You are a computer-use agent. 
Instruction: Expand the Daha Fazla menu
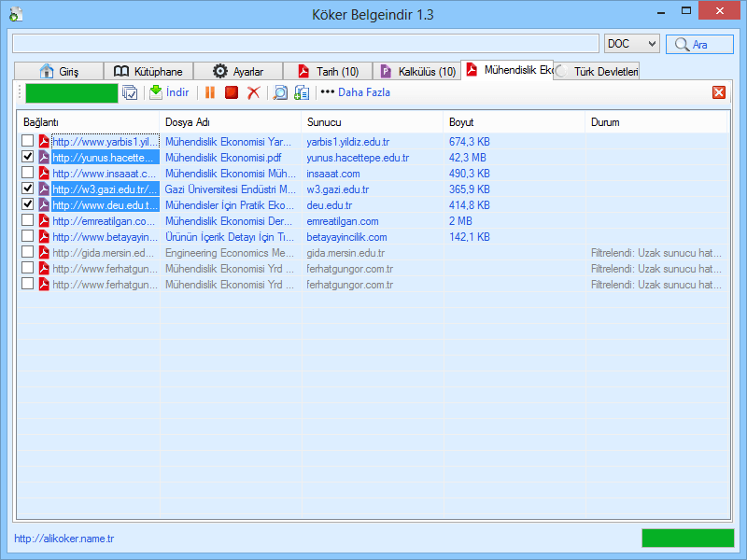(355, 92)
